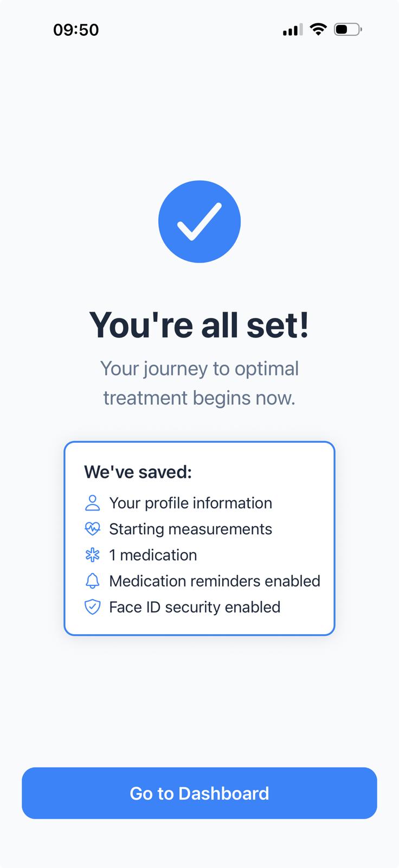Click the "We've saved:" card heading
Viewport: 399px width, 868px height.
pyautogui.click(x=138, y=472)
